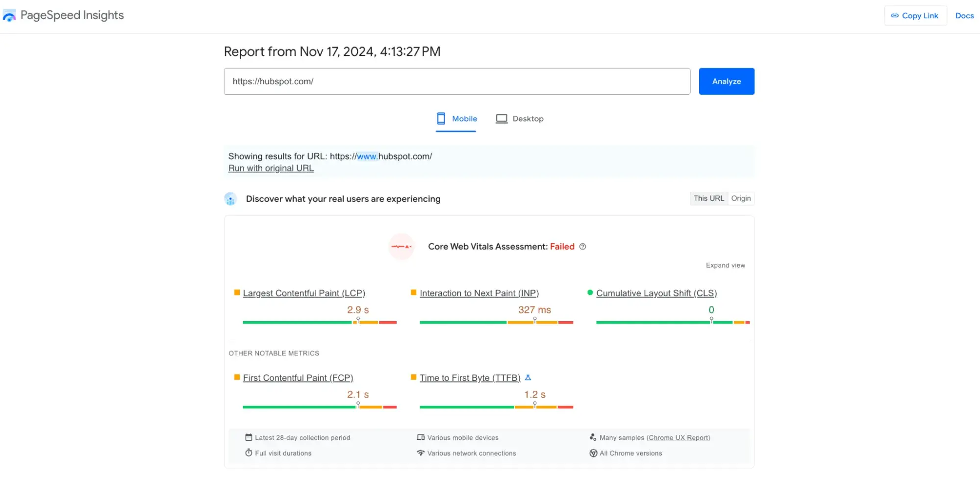Click the TTFB value 1.2 s
980x480 pixels.
[x=535, y=395]
